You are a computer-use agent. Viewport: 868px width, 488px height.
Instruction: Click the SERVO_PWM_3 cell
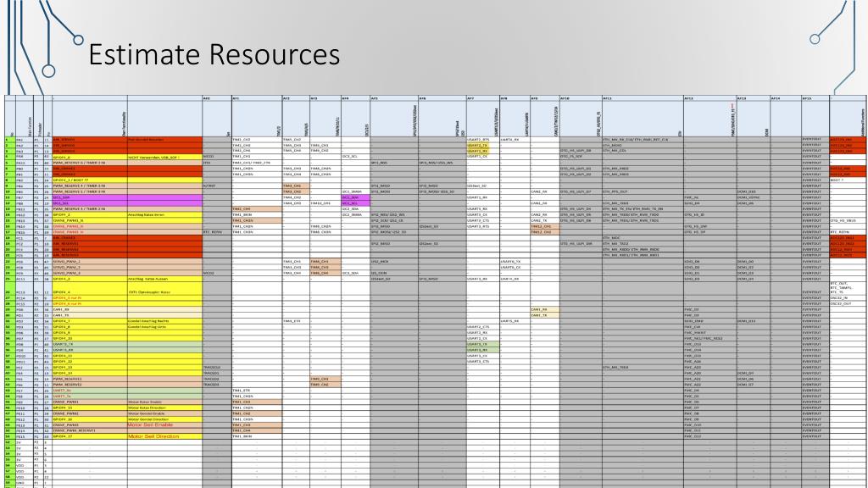pyautogui.click(x=90, y=273)
